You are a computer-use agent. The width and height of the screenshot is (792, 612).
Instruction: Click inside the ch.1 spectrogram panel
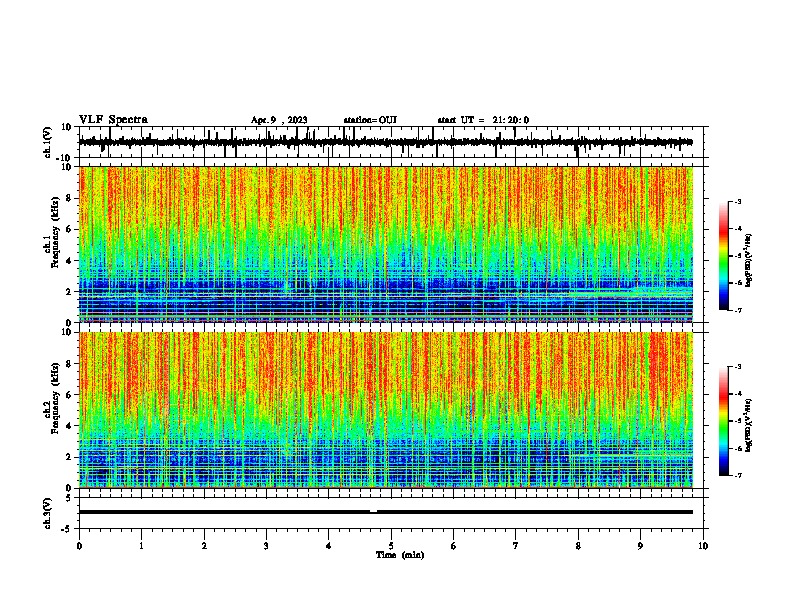[x=386, y=244]
